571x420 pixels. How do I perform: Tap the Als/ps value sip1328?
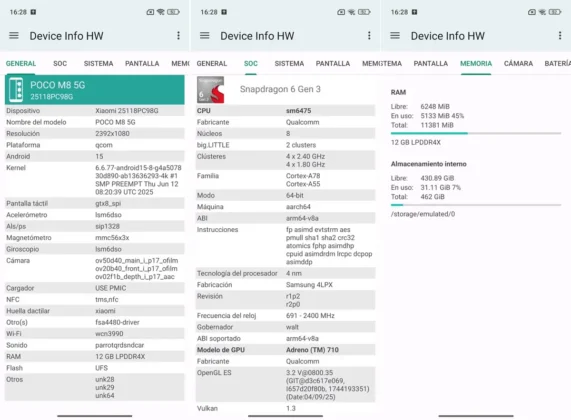(x=107, y=226)
